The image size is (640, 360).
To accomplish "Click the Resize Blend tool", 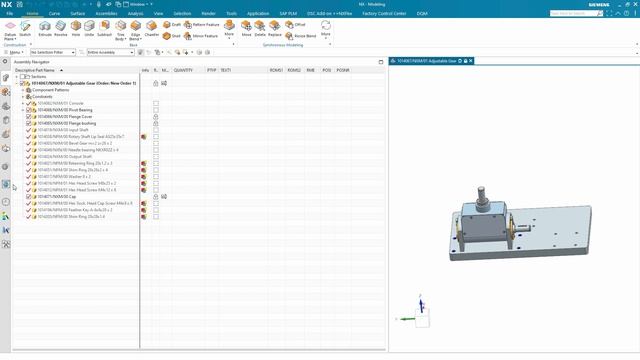I will click(x=301, y=36).
